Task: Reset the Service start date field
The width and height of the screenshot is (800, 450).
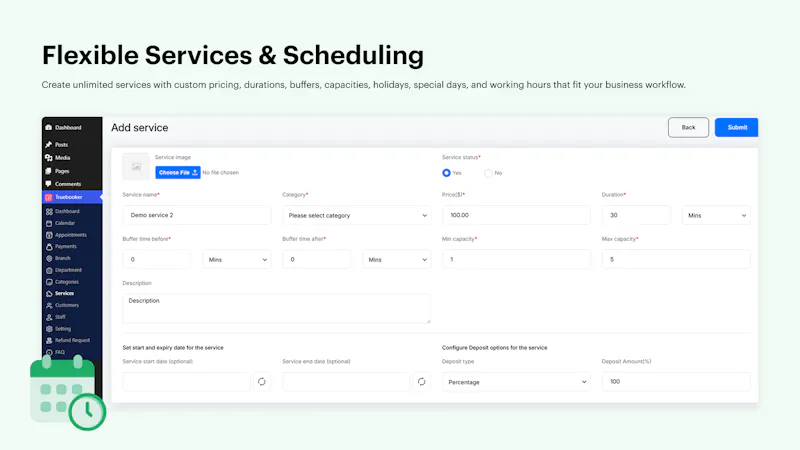Action: [x=262, y=382]
